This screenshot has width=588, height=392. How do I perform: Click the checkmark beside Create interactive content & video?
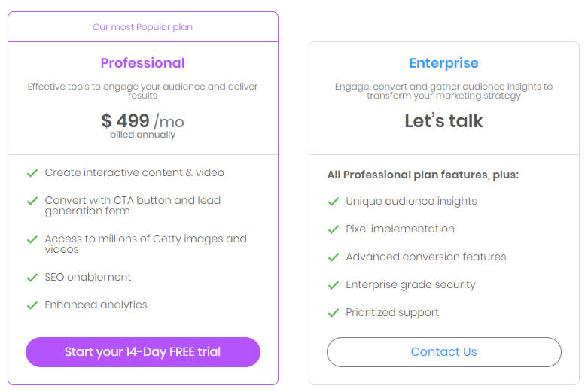pos(32,173)
